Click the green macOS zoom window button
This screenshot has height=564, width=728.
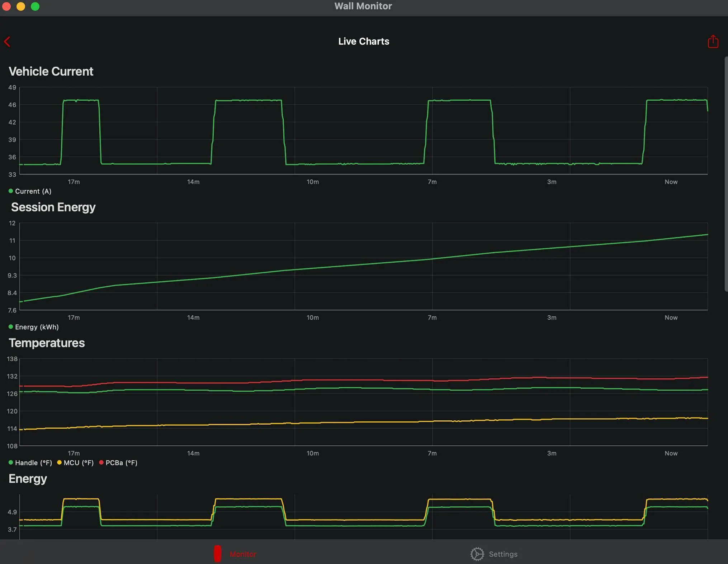[35, 6]
